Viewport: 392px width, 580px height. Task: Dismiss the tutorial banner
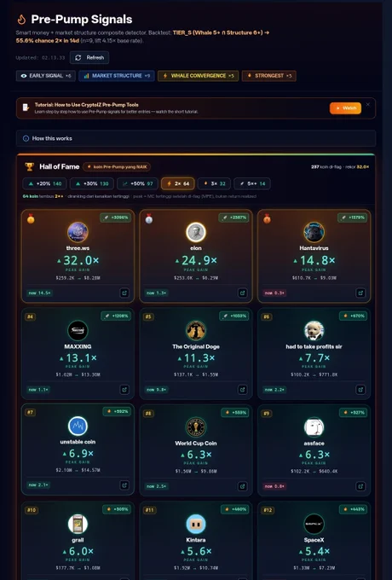click(x=368, y=104)
